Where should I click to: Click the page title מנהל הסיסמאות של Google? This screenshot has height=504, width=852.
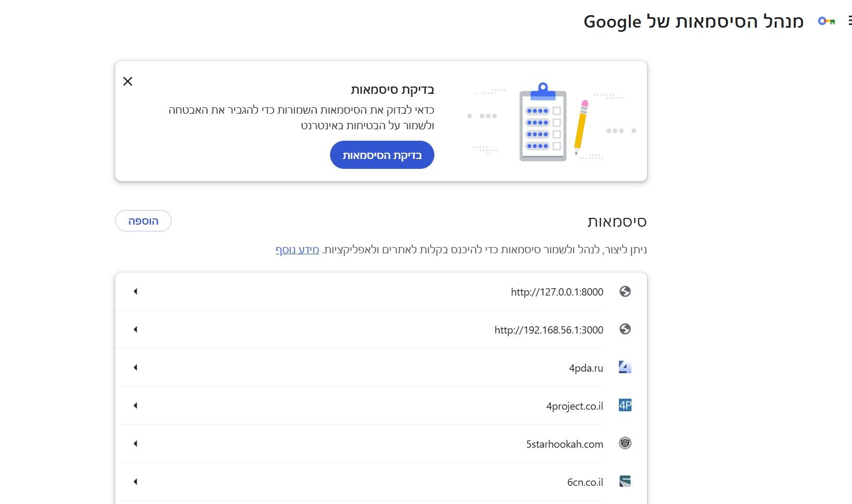[693, 22]
